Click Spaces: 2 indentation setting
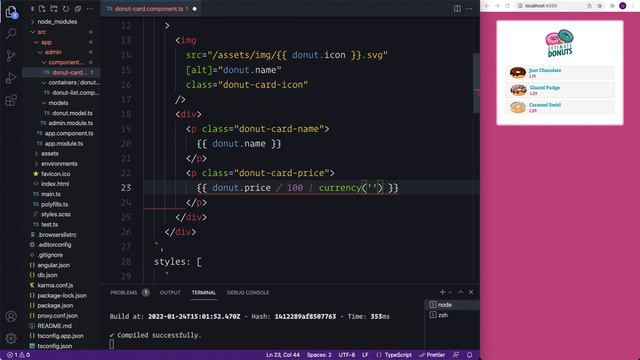 [x=319, y=355]
